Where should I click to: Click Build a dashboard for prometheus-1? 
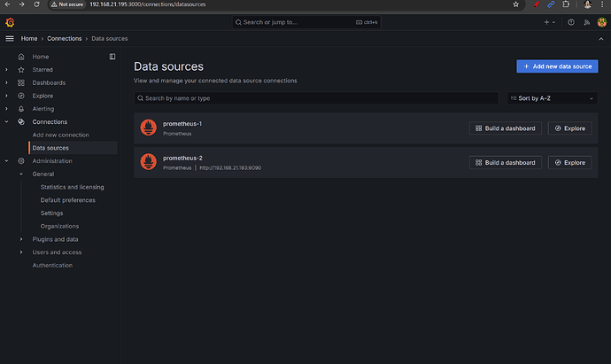pyautogui.click(x=505, y=128)
